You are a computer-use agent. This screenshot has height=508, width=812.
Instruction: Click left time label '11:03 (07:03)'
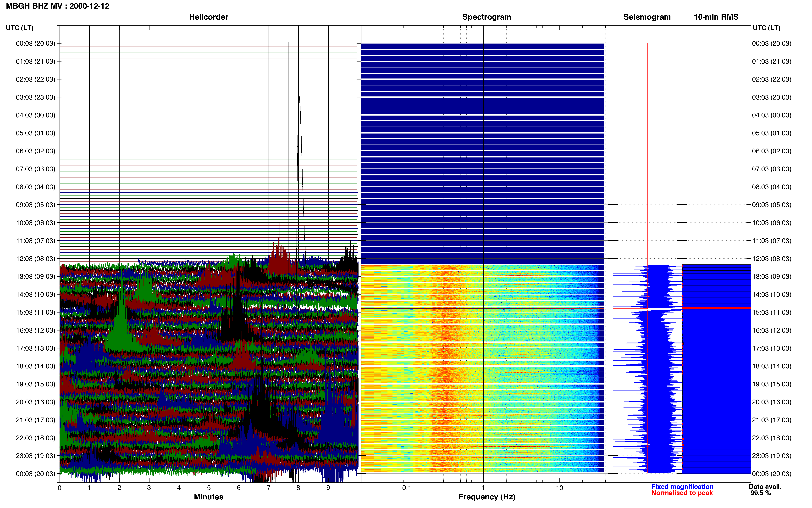coord(36,240)
